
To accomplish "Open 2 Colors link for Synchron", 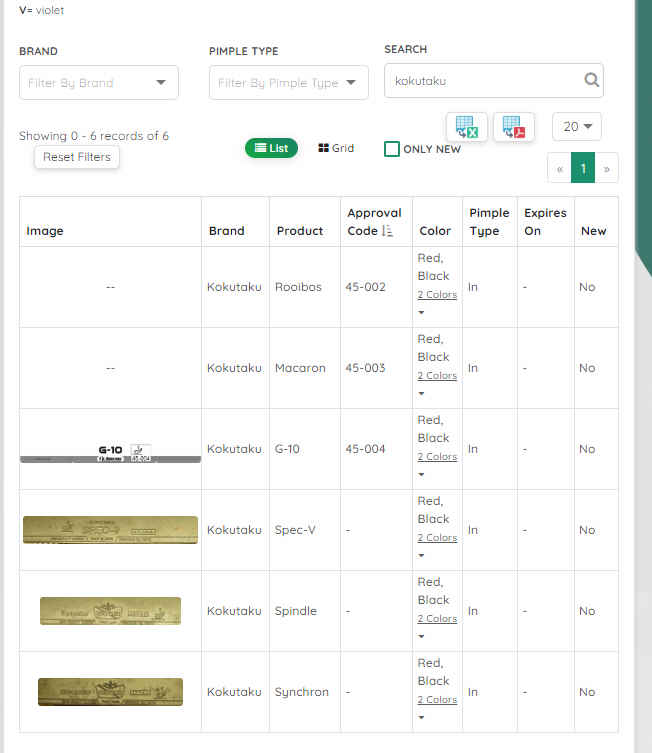I will 437,699.
